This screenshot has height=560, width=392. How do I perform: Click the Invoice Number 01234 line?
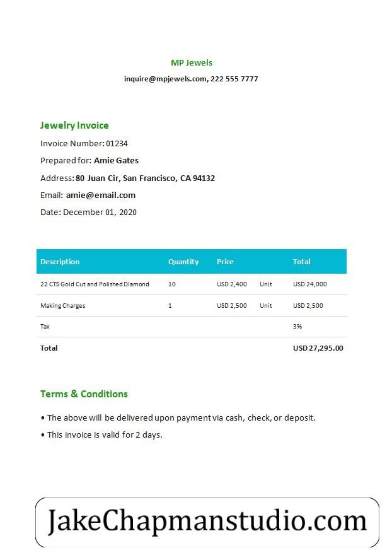pos(84,144)
